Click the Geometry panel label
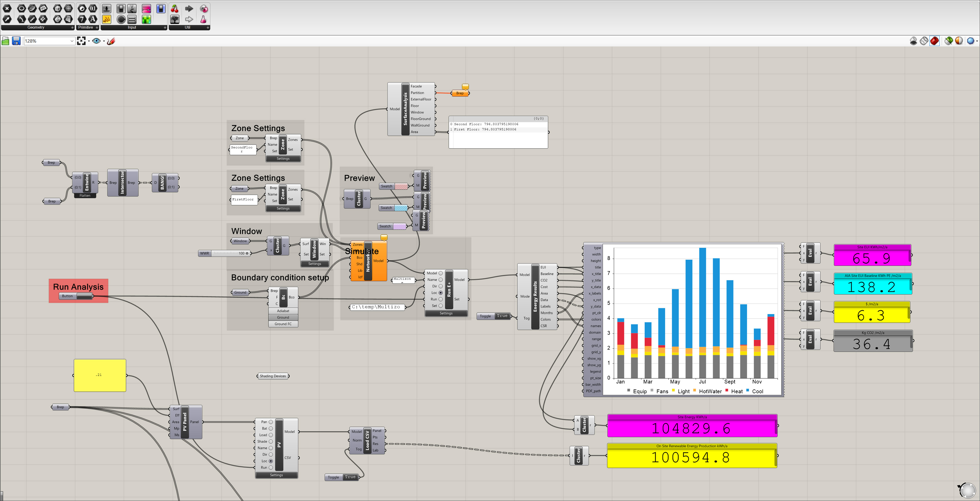This screenshot has height=501, width=980. 36,27
